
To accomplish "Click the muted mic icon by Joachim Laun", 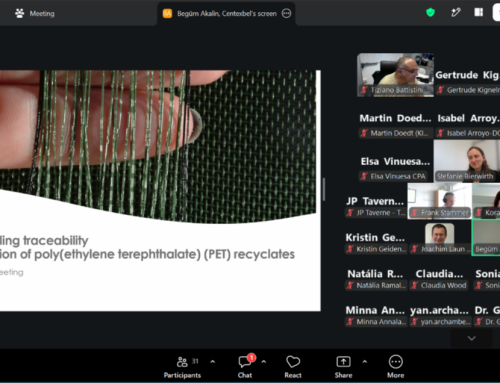I will pos(414,249).
